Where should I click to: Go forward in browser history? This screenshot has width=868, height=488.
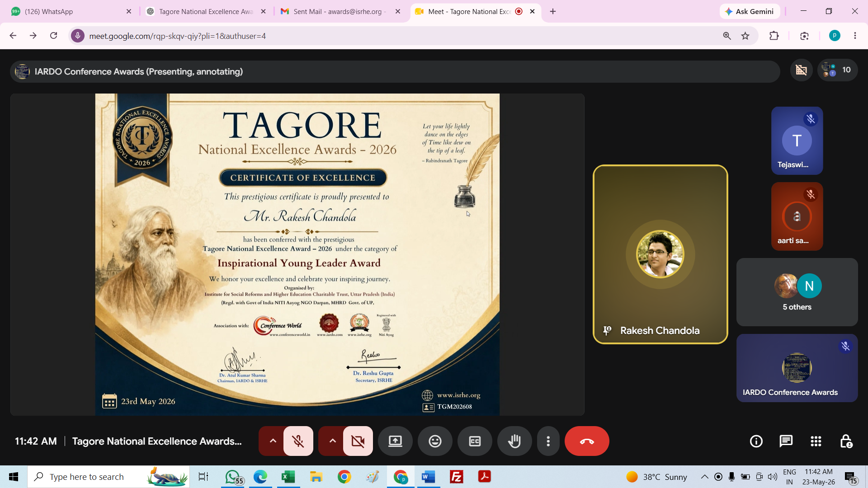click(33, 36)
